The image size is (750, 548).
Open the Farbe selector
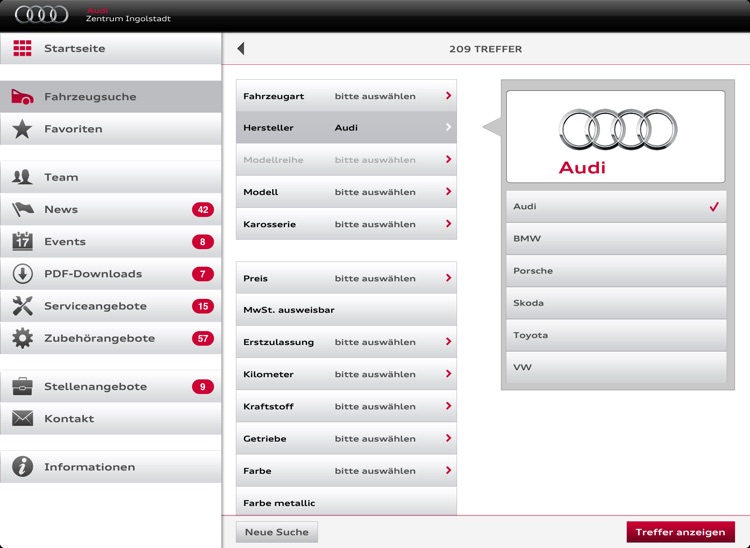click(346, 471)
